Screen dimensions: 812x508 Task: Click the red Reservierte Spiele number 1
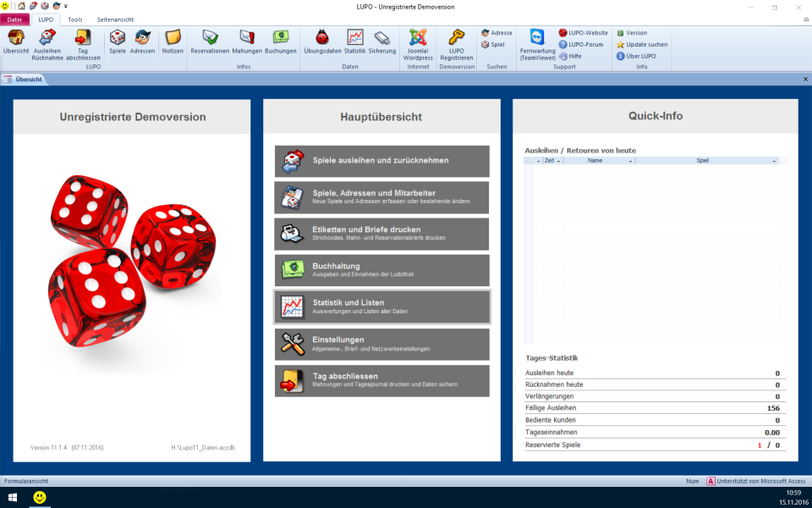click(x=760, y=445)
